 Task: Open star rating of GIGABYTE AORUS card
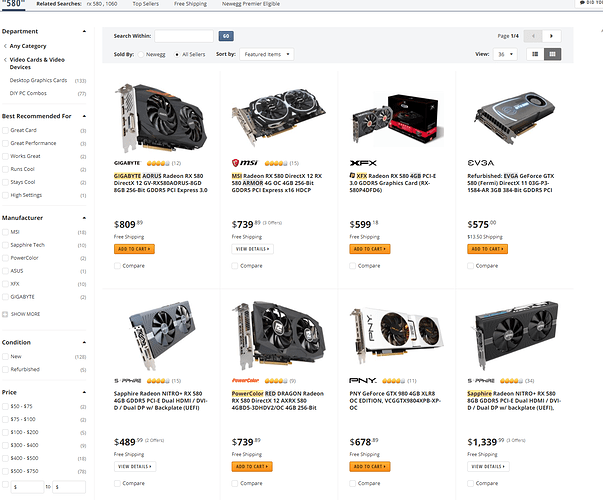158,163
